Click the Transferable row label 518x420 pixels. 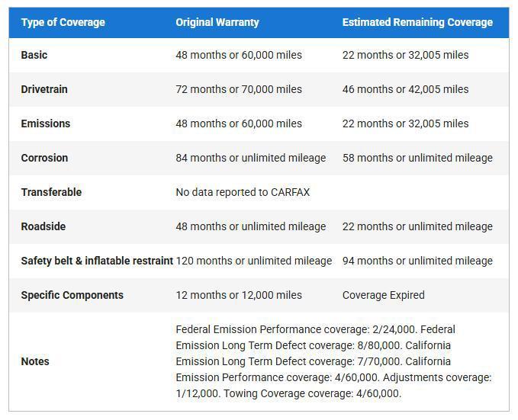pos(51,192)
